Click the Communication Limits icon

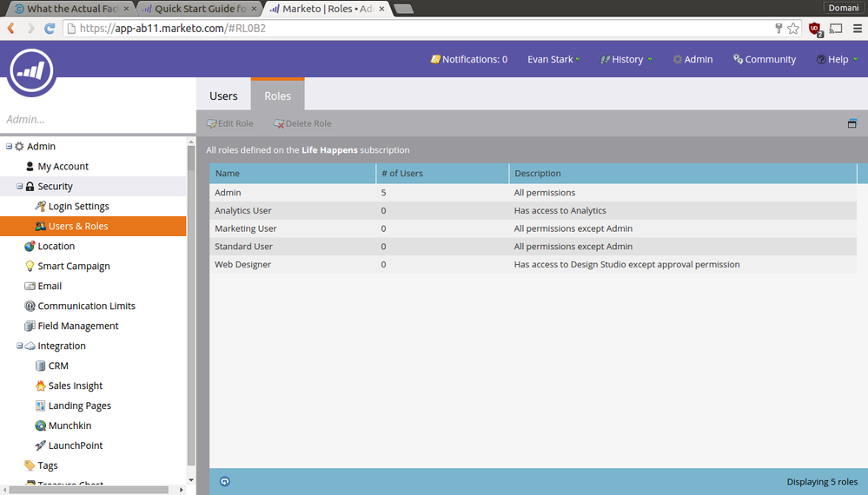click(30, 306)
